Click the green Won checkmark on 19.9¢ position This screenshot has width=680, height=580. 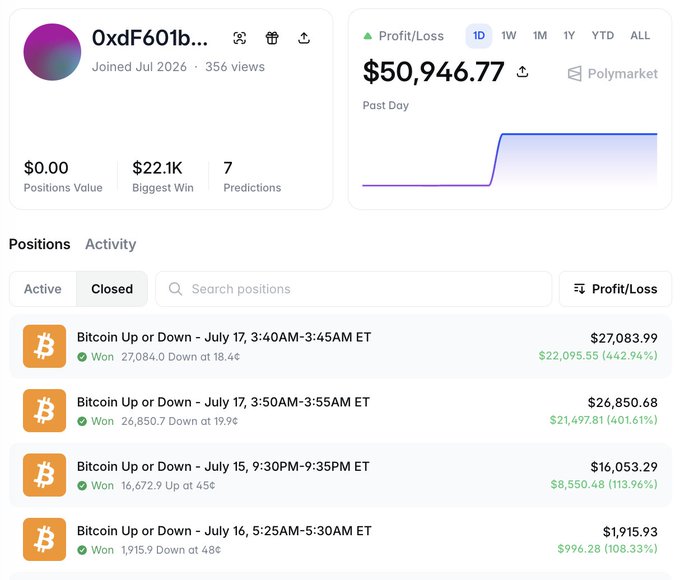[x=82, y=421]
